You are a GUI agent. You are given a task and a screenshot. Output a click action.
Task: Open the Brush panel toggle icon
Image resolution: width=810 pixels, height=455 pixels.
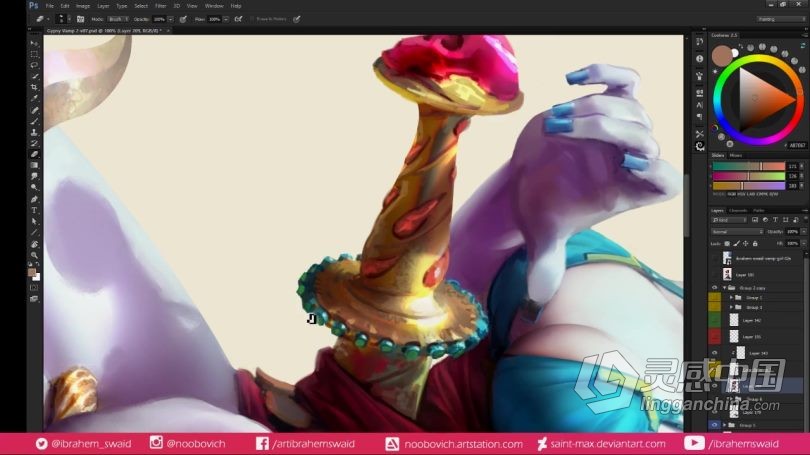(x=81, y=19)
